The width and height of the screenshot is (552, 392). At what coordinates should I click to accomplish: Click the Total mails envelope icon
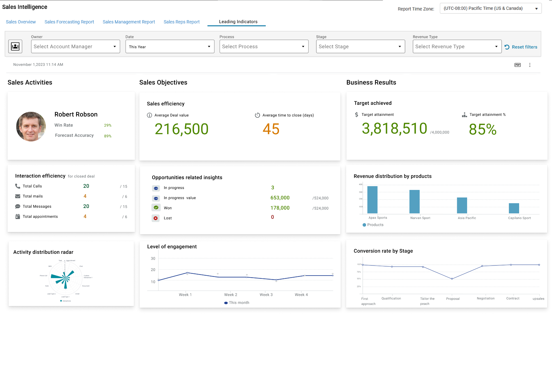[18, 196]
